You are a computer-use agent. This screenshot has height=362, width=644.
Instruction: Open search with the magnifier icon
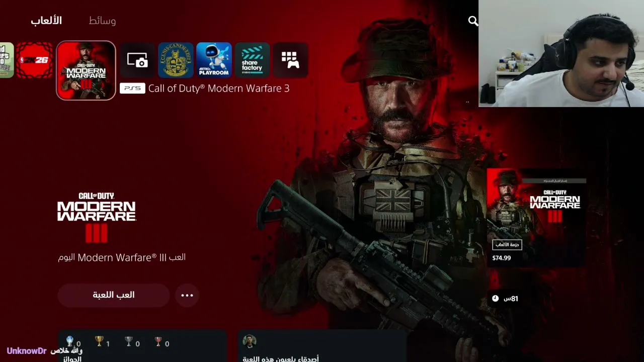(473, 21)
